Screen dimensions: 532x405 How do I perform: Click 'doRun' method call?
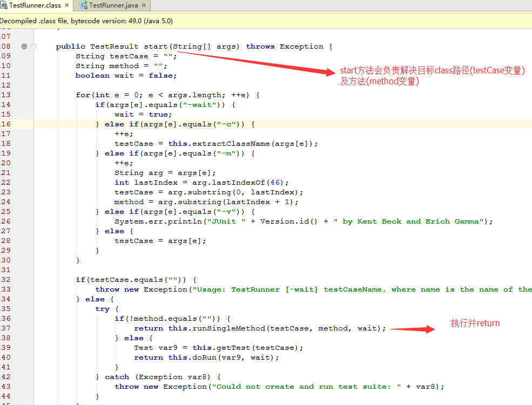(x=205, y=357)
